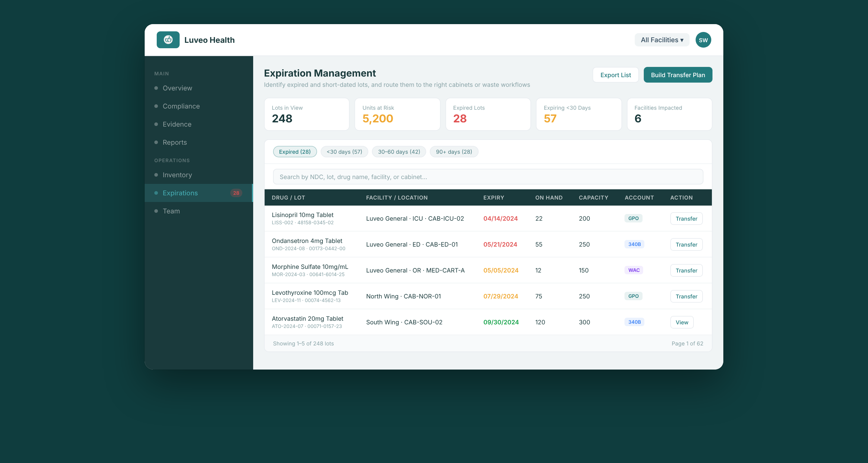Screen dimensions: 868x463
Task: Click lot code OND-2024-08 · 00173-0442-00
Action: 308,249
